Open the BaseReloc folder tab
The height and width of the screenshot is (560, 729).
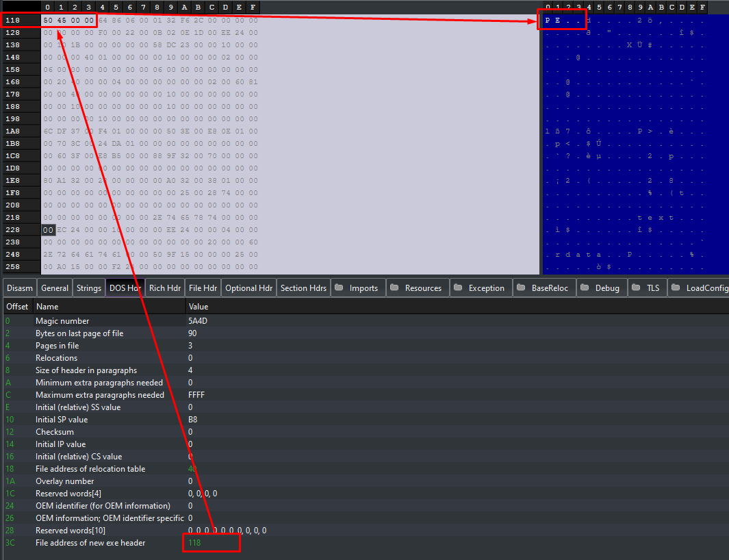[x=544, y=288]
